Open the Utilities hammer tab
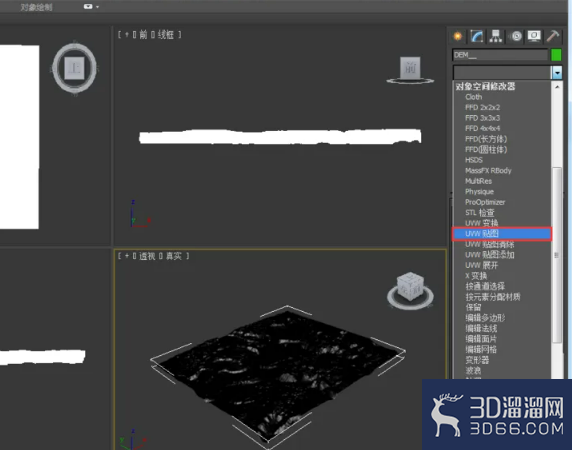This screenshot has height=450, width=572. tap(553, 36)
